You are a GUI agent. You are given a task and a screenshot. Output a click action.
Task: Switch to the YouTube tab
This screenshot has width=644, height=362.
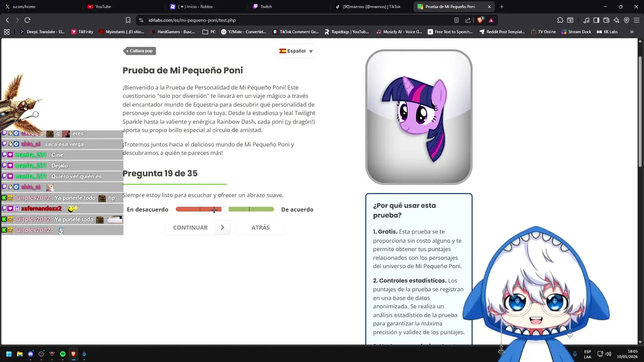pos(123,7)
